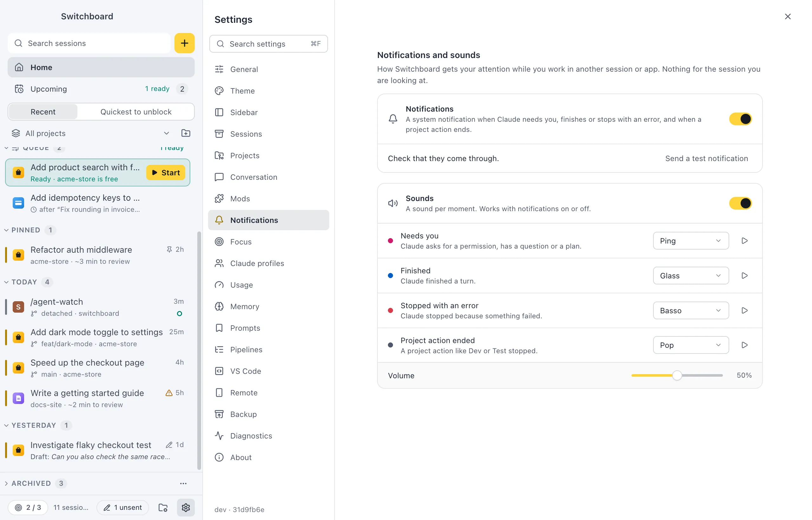Click the folder settings icon in footer

pos(163,507)
